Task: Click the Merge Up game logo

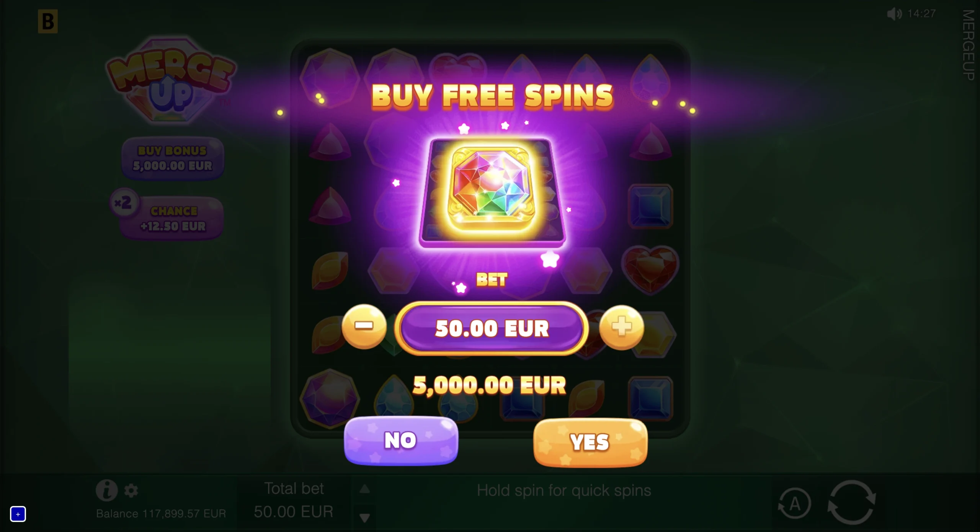Action: coord(171,81)
